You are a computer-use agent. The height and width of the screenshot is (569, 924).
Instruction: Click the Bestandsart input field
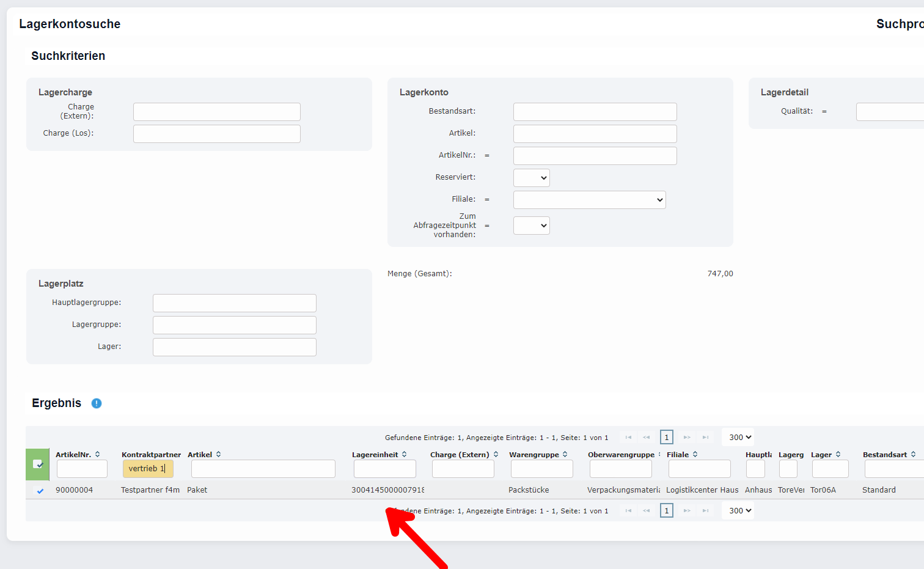pos(595,112)
